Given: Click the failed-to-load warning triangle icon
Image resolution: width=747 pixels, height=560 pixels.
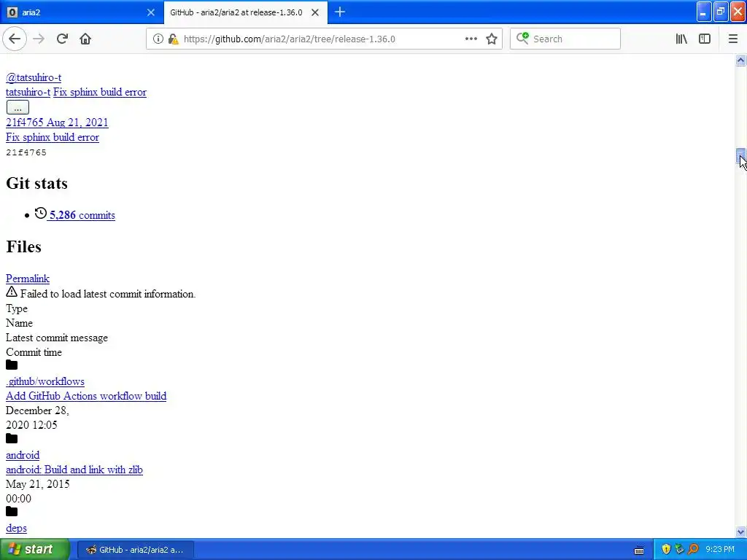Looking at the screenshot, I should (x=12, y=292).
